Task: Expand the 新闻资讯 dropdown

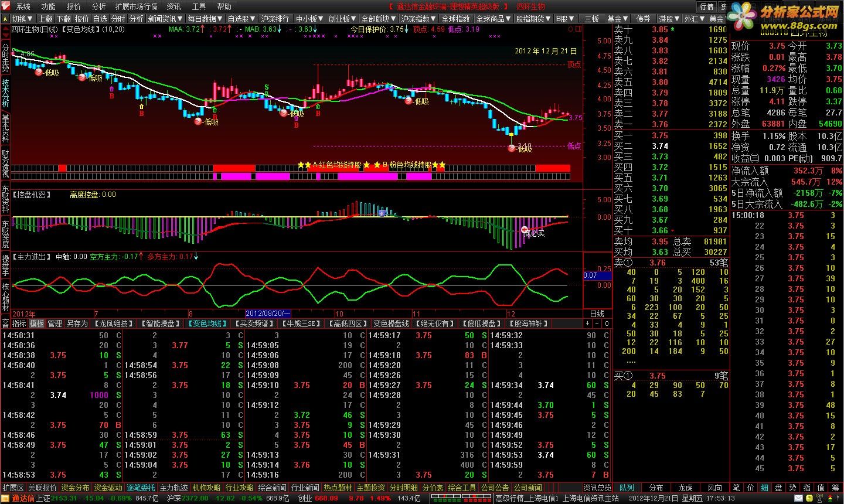Action: click(165, 19)
